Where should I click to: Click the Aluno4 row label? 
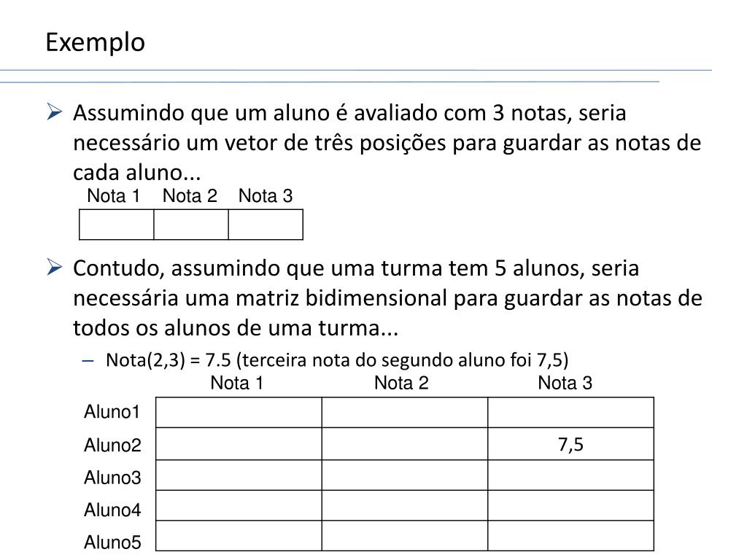pyautogui.click(x=112, y=510)
